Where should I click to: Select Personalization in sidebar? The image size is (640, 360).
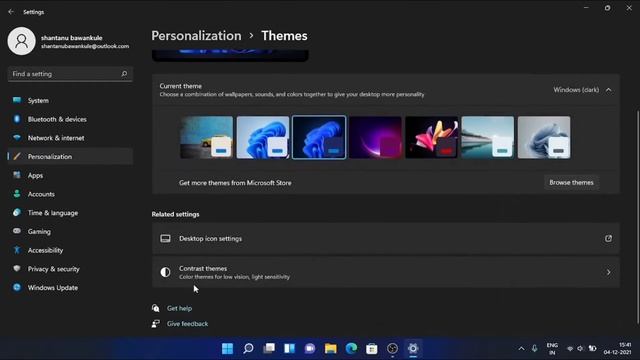point(70,156)
